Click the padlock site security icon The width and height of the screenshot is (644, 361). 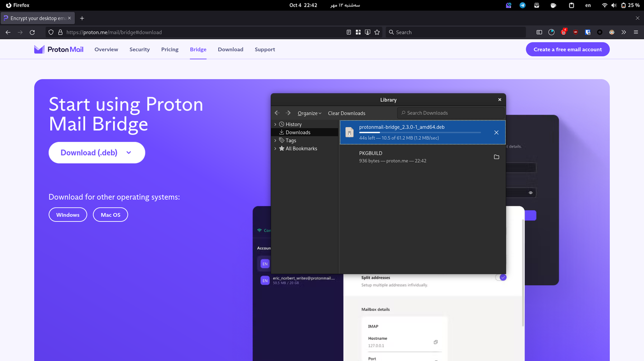pos(60,32)
